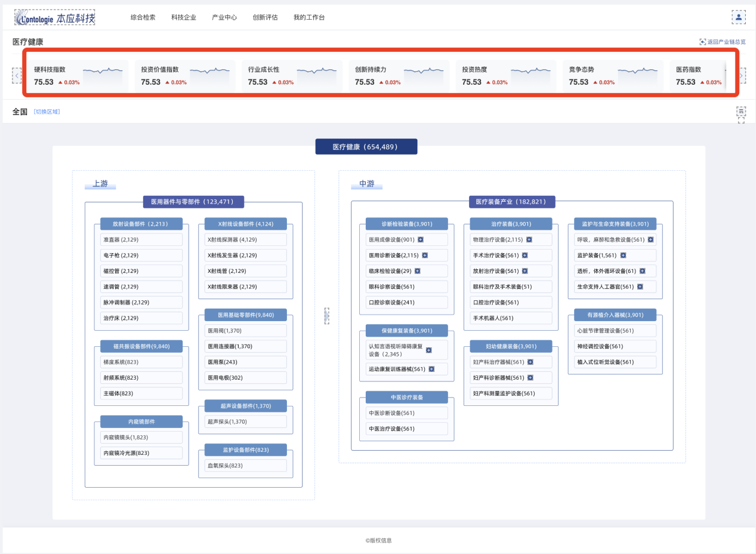This screenshot has height=554, width=756.
Task: Click arrow handle between 上游 and 中游
Action: click(326, 316)
